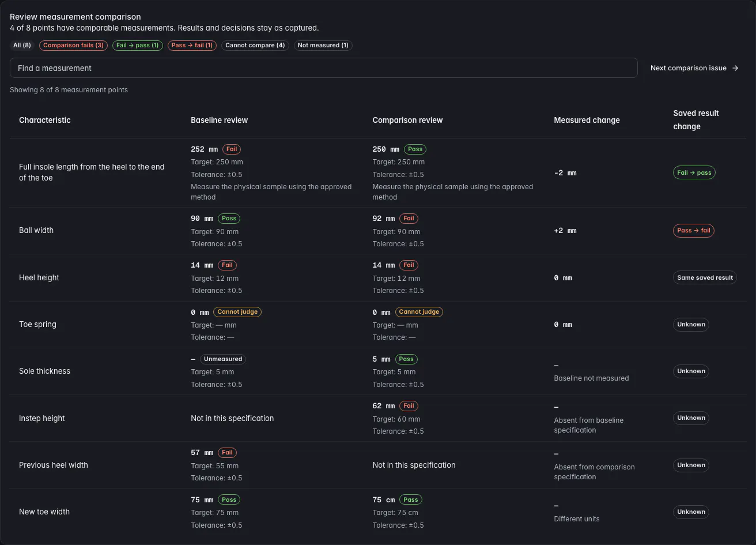Screen dimensions: 756x545
Task: Click the 57 mm baseline value
Action: (x=202, y=453)
